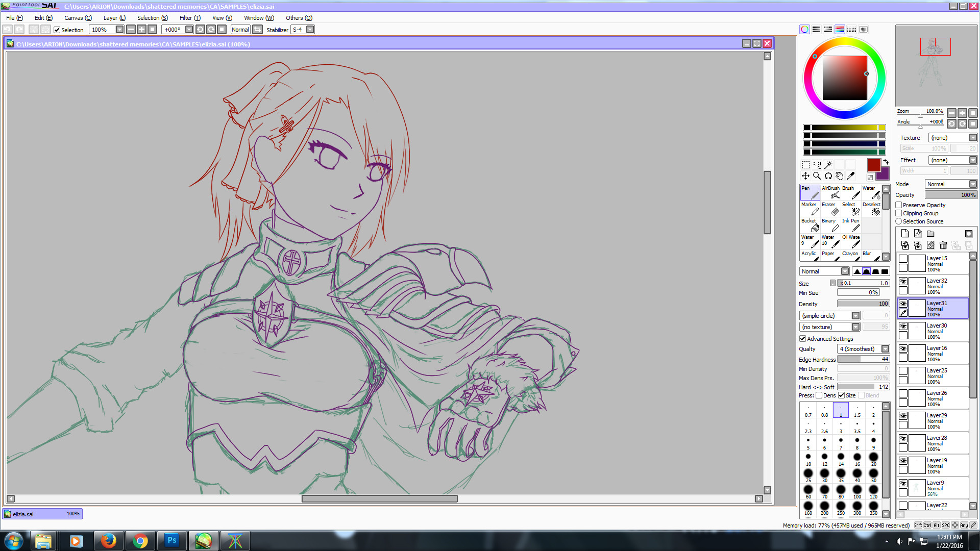Open the Canvas menu
980x551 pixels.
(x=78, y=18)
